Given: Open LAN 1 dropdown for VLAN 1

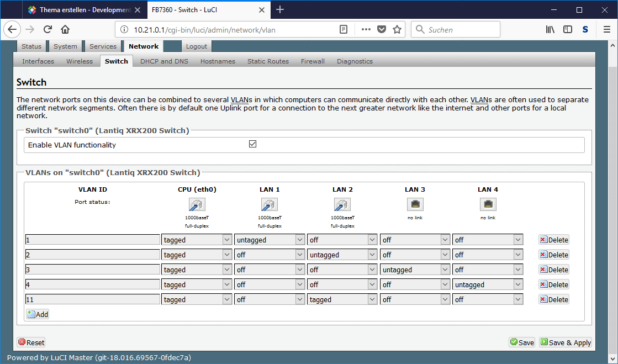Looking at the screenshot, I should 270,240.
